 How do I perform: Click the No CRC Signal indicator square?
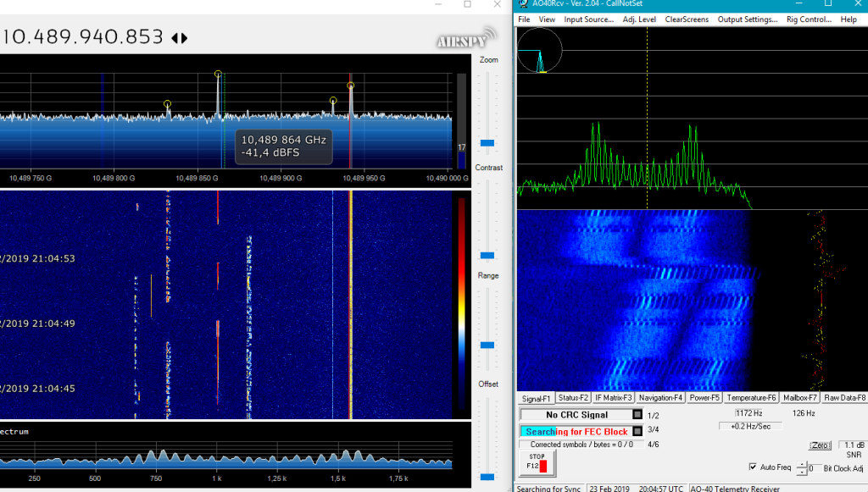[x=637, y=414]
